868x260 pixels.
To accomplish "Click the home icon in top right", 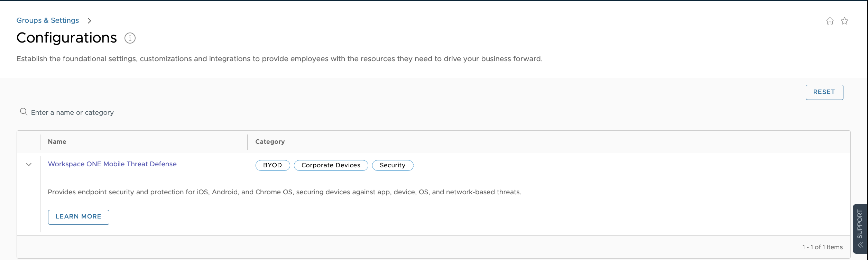I will pyautogui.click(x=830, y=21).
